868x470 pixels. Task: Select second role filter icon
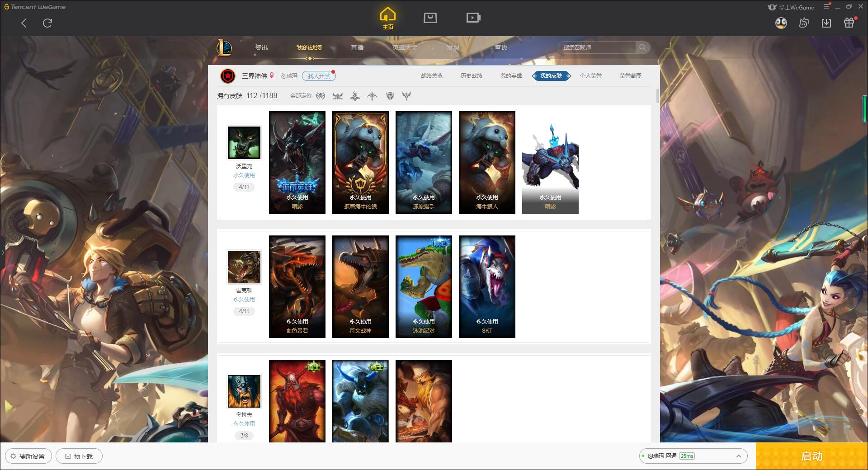(x=338, y=96)
